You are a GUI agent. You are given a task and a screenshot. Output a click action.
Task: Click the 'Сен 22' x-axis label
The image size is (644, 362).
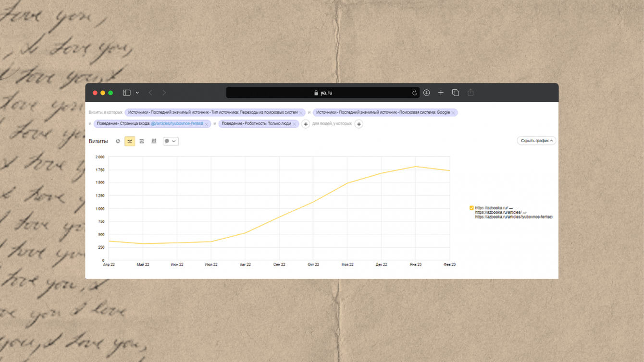point(279,265)
